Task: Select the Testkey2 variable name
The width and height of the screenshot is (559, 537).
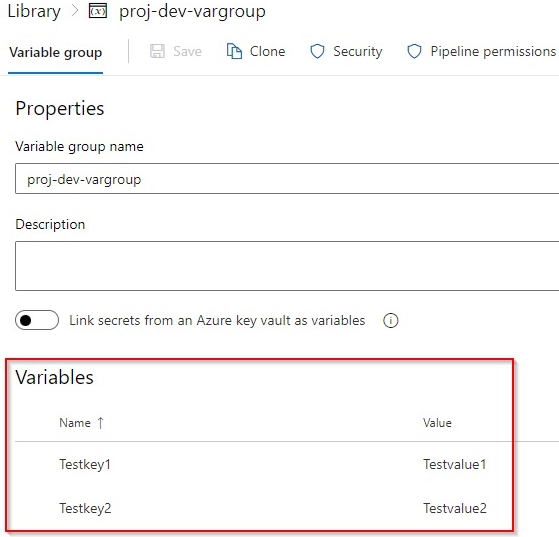Action: tap(85, 508)
